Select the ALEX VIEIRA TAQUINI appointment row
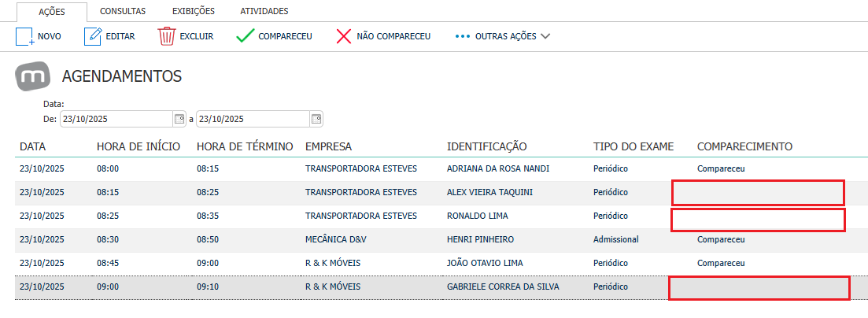The height and width of the screenshot is (318, 868). (x=434, y=193)
